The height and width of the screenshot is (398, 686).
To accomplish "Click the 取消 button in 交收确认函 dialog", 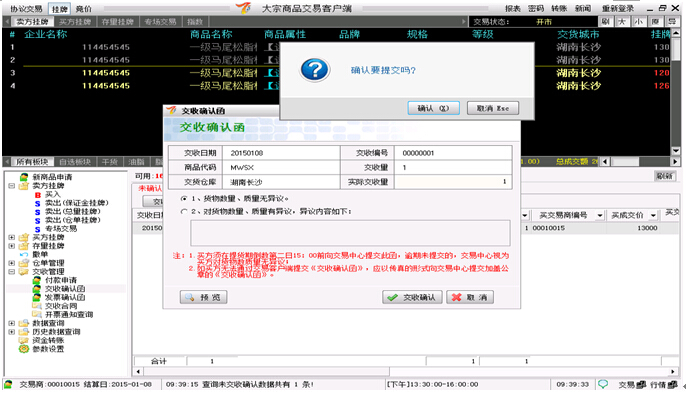I will point(470,297).
